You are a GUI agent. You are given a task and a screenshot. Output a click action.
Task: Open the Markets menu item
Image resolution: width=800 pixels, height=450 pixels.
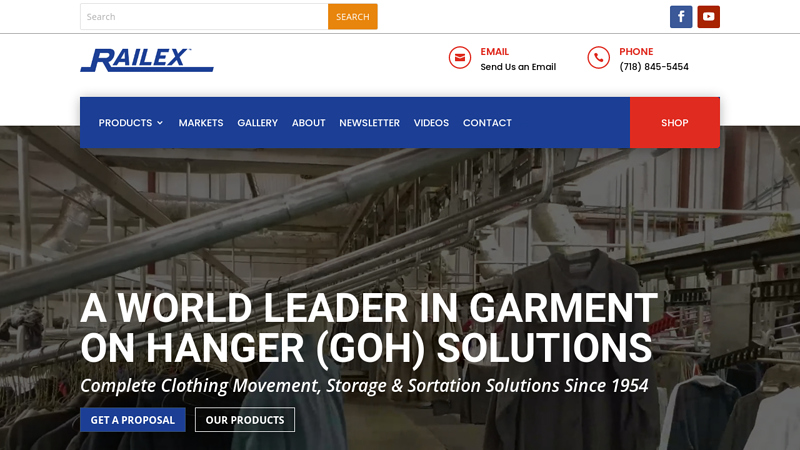pos(201,123)
